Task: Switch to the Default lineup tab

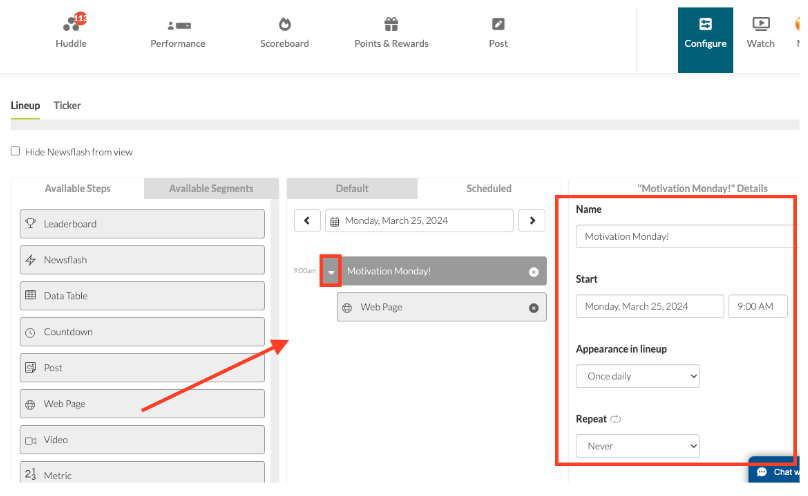Action: click(x=352, y=189)
